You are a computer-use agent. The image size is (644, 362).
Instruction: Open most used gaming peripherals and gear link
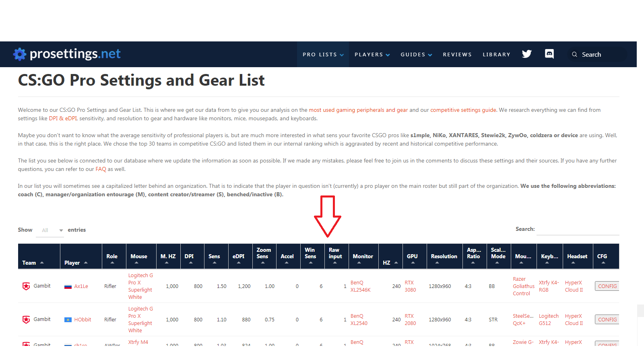click(358, 110)
